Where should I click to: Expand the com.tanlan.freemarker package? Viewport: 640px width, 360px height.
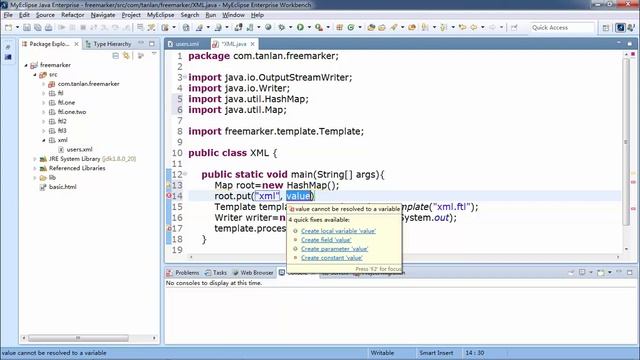44,84
